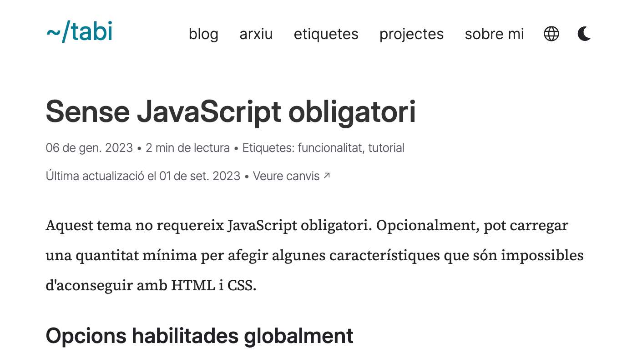Open the globe language switcher

pyautogui.click(x=551, y=34)
